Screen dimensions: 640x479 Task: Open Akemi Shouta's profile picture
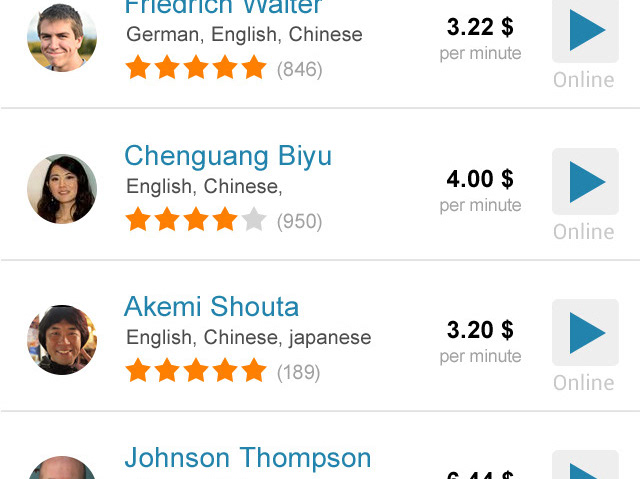point(62,339)
